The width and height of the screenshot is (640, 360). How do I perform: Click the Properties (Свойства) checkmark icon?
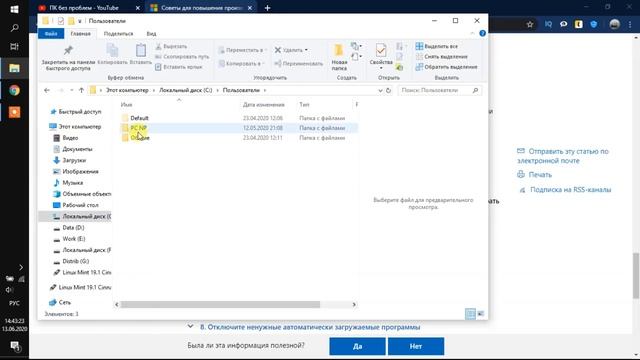[x=381, y=50]
